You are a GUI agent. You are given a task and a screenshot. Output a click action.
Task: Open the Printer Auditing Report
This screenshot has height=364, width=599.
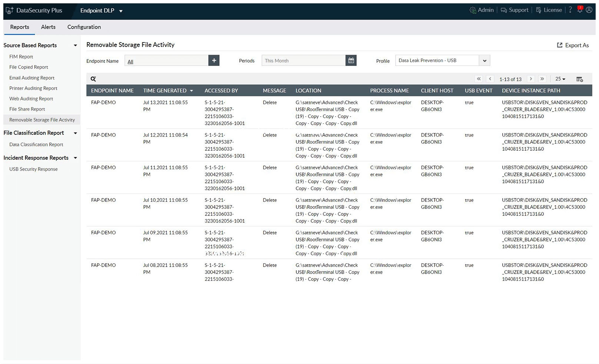33,88
